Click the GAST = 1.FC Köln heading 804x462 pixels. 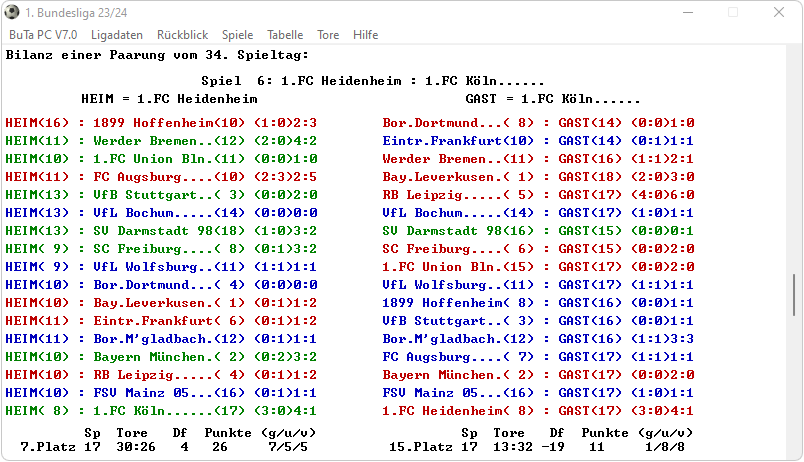(553, 99)
